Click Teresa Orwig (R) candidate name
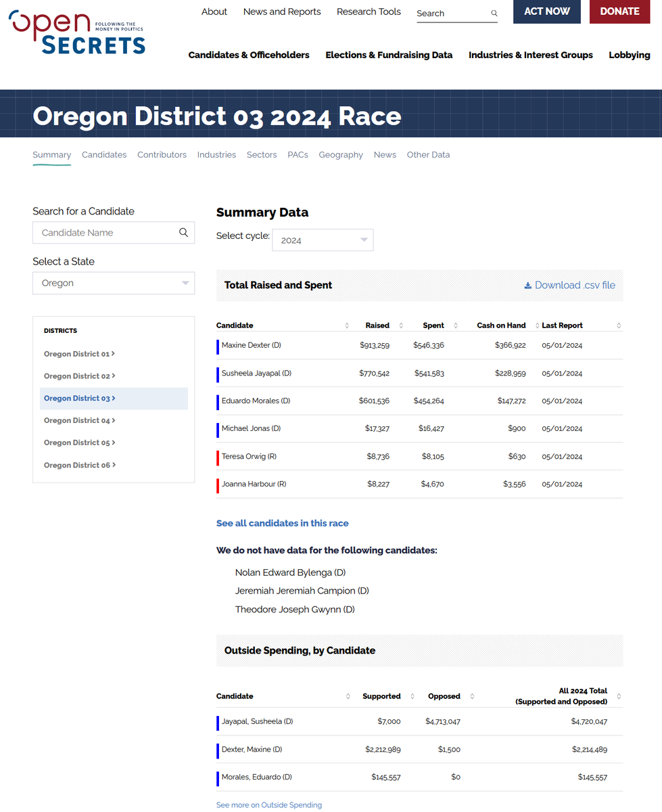The width and height of the screenshot is (662, 812). point(249,456)
